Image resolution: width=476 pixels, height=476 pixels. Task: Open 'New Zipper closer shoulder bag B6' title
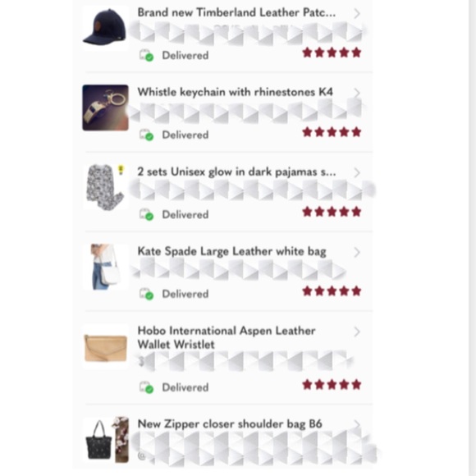(230, 423)
